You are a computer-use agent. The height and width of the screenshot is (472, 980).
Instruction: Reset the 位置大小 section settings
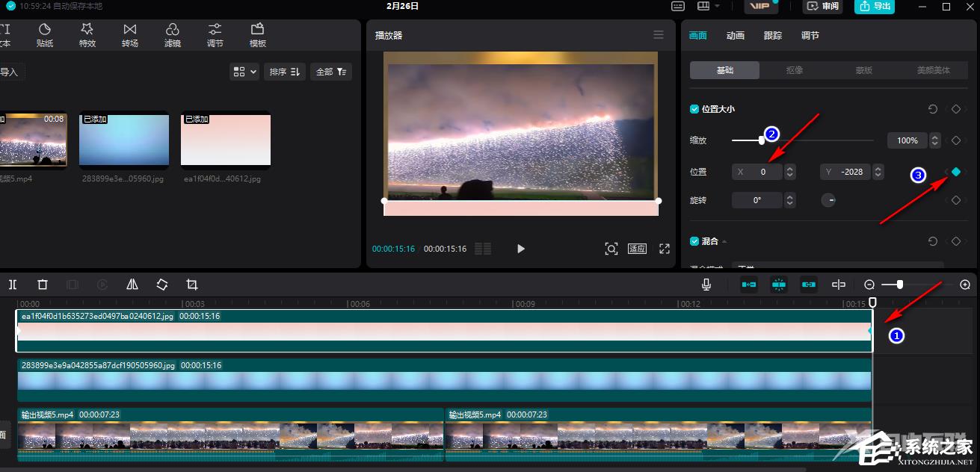tap(933, 109)
